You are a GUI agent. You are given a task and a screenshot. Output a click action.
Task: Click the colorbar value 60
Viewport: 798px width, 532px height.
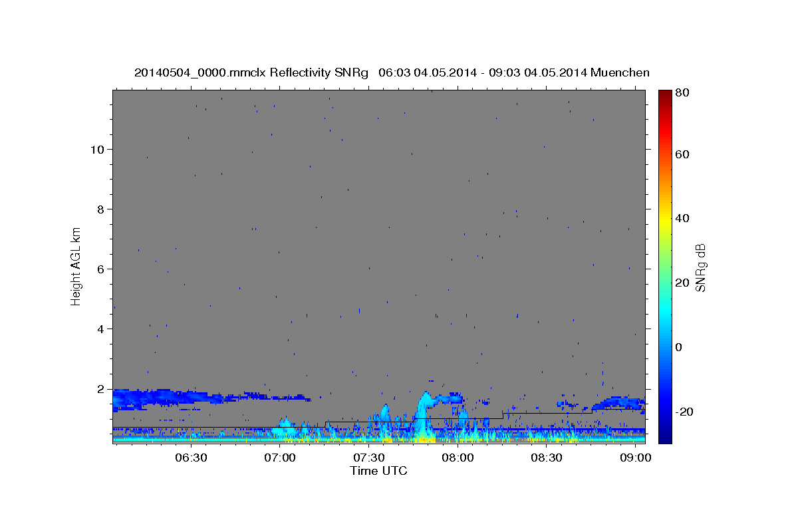682,154
